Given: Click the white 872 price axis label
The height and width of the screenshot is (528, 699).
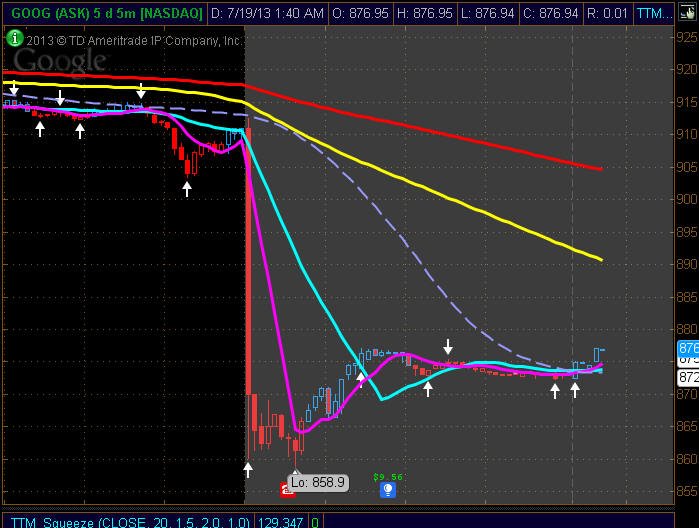Looking at the screenshot, I should click(x=688, y=377).
